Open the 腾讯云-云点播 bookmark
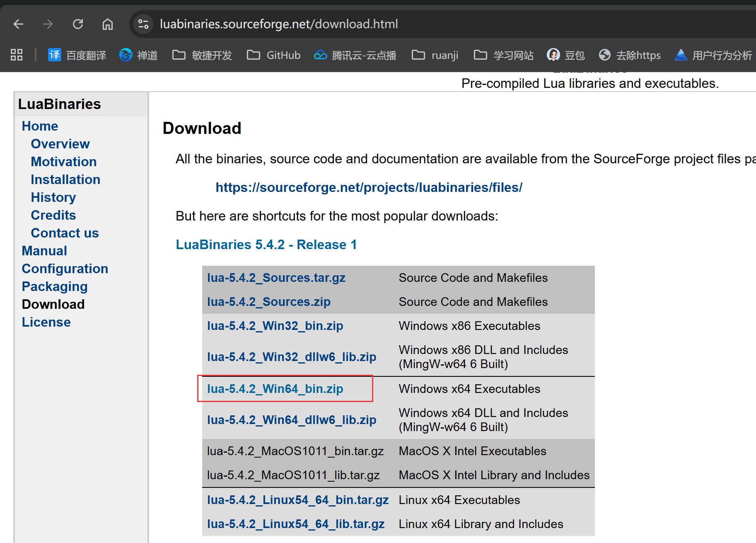 tap(355, 55)
